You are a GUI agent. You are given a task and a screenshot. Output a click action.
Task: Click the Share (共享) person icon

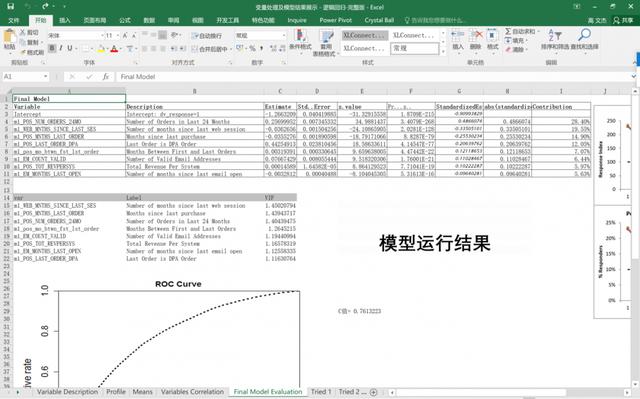[x=616, y=20]
